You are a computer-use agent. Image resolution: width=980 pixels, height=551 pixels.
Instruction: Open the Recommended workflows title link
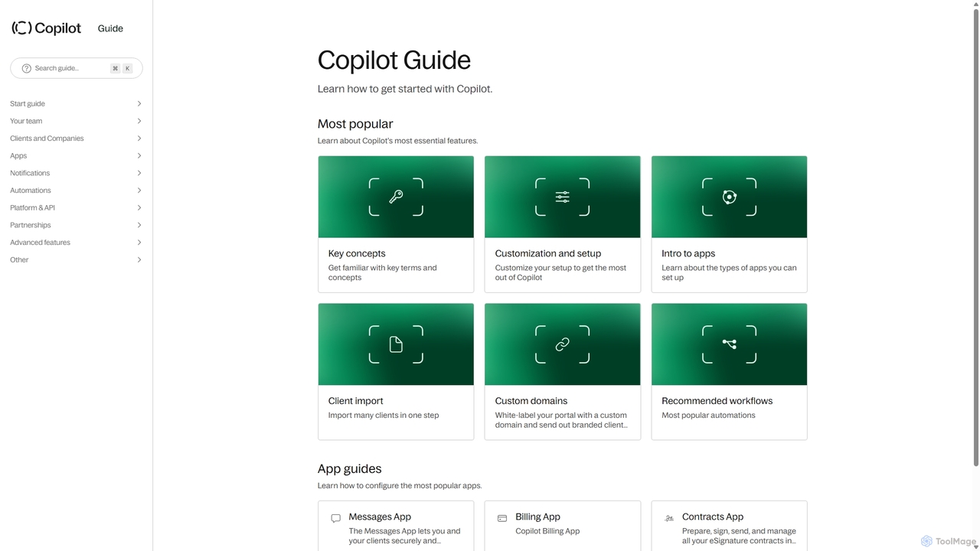coord(717,401)
